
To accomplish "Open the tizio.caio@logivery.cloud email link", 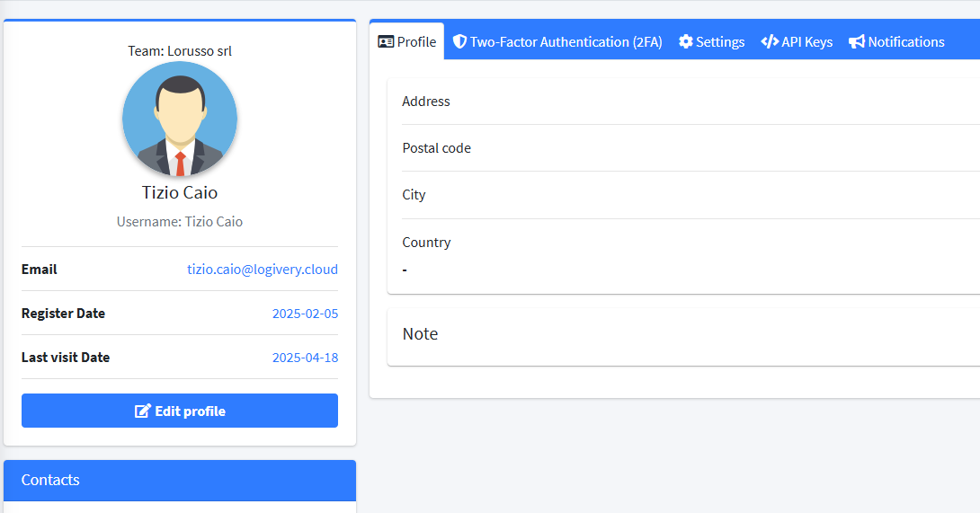I will click(263, 270).
